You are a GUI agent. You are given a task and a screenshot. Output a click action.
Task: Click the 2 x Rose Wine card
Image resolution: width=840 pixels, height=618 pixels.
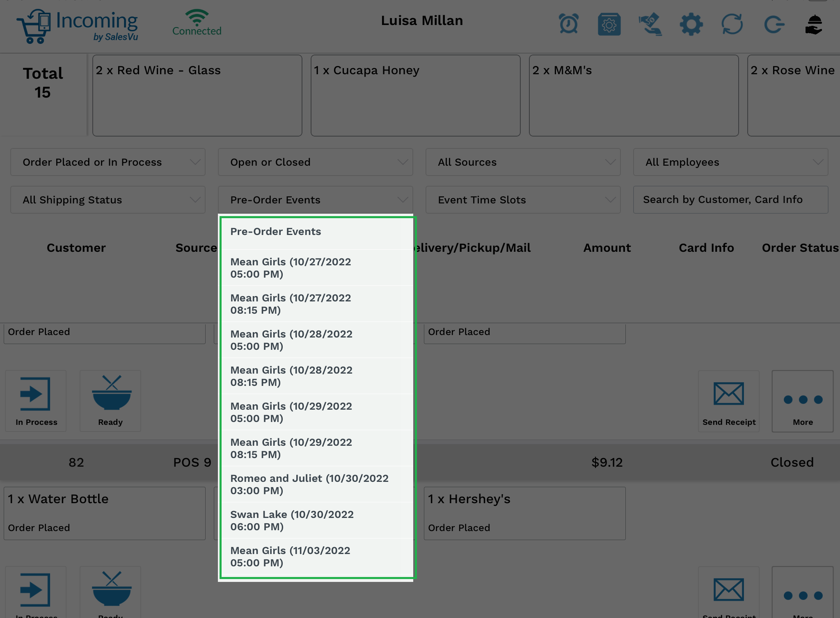point(794,96)
